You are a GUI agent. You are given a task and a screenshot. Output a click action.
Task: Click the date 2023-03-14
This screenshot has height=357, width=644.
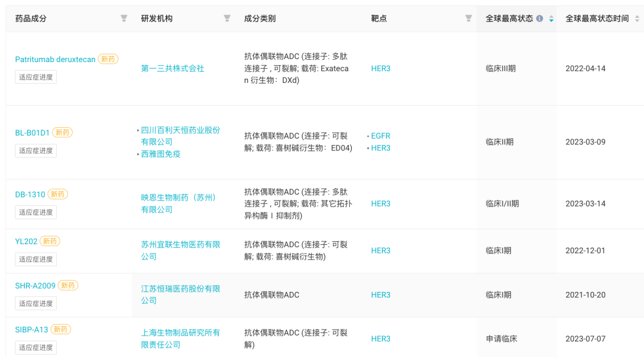586,204
